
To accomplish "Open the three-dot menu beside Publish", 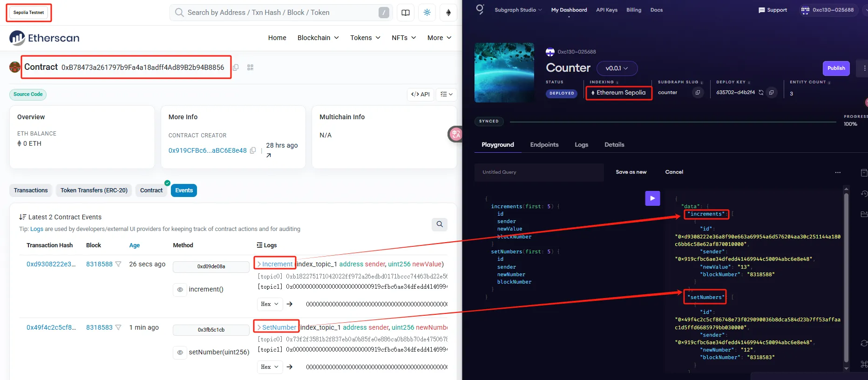I will pos(864,68).
